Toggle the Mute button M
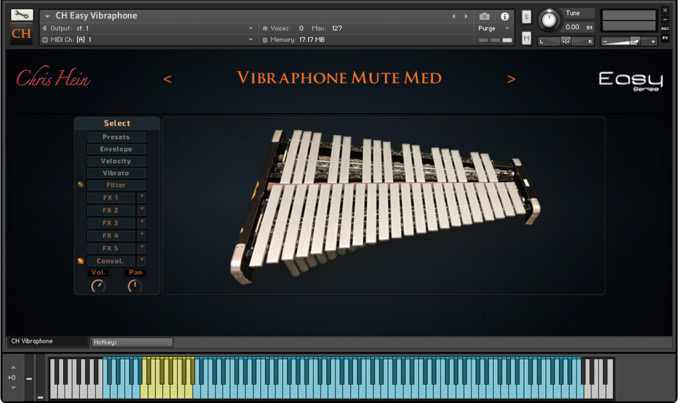 [x=526, y=38]
